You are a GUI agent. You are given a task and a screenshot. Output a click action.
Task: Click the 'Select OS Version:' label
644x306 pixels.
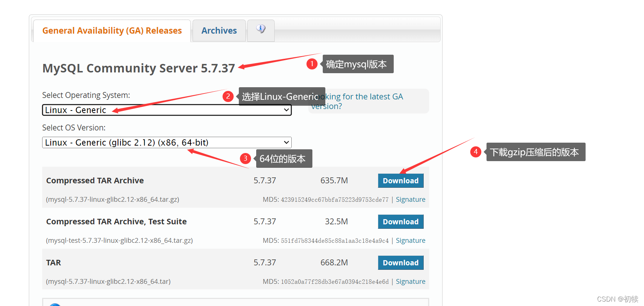click(x=74, y=128)
